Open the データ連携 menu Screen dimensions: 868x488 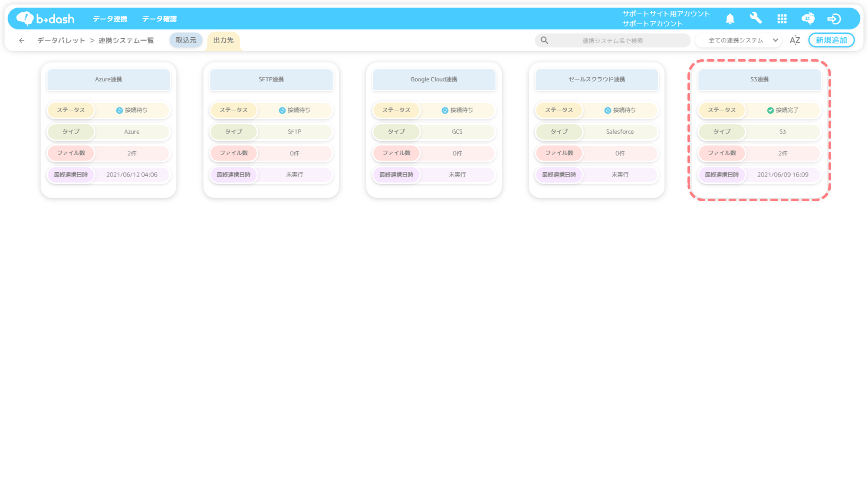pyautogui.click(x=110, y=19)
